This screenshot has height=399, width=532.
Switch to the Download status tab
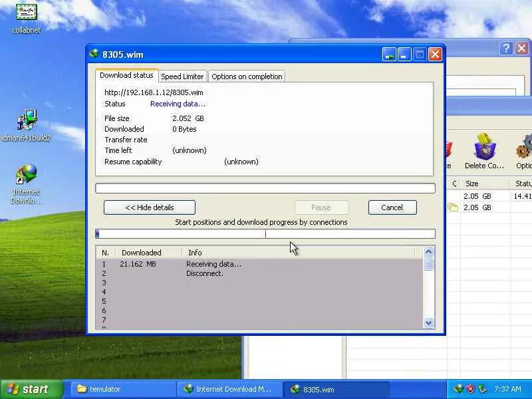point(126,75)
